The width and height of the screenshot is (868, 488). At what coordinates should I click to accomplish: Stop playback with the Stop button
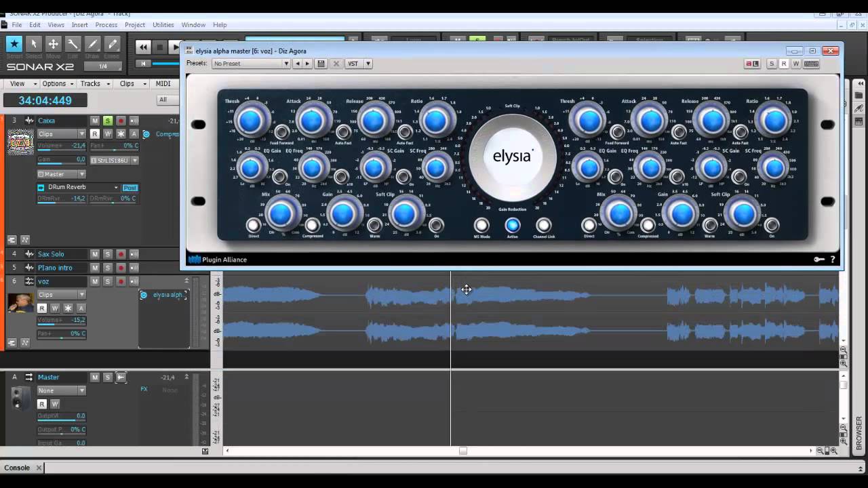[159, 47]
